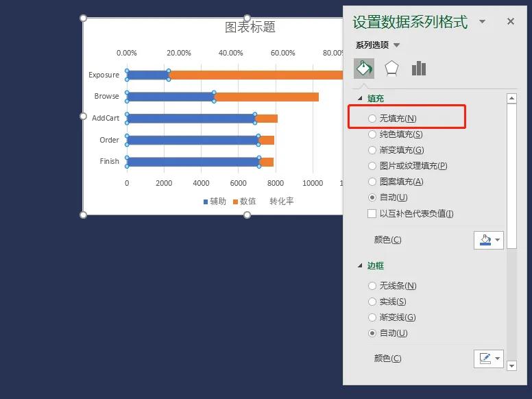Expand the 系列选项 dropdown
532x399 pixels.
pyautogui.click(x=397, y=45)
